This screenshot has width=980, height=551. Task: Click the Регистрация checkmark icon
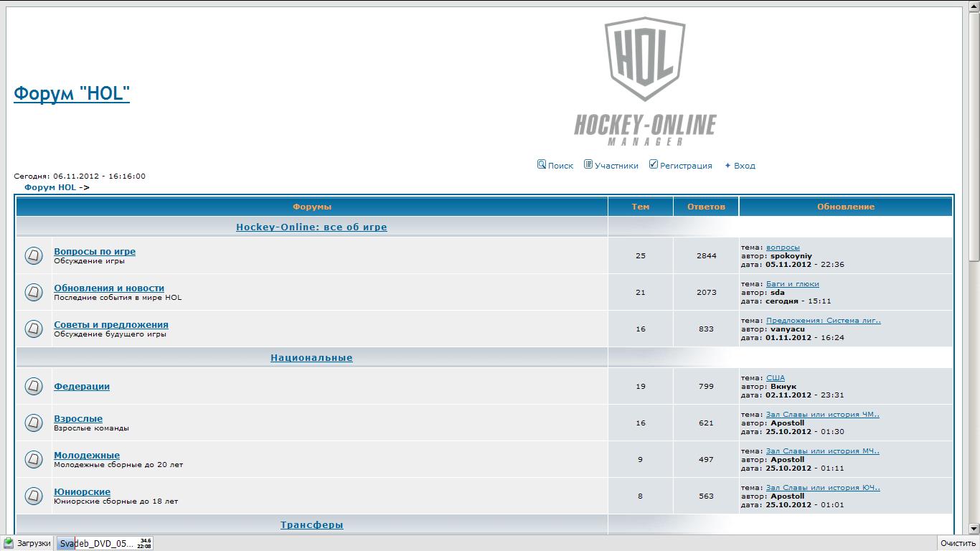point(654,164)
